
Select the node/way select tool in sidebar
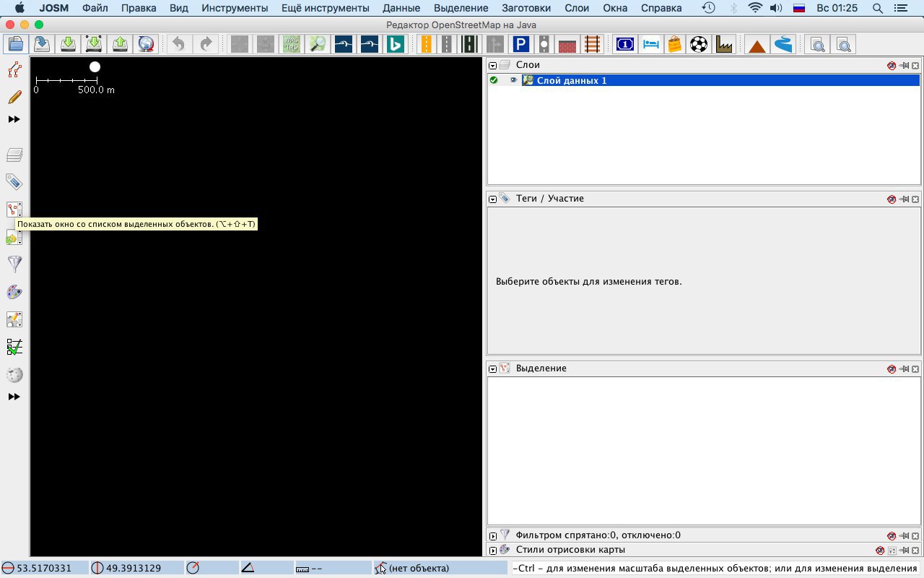[x=14, y=70]
